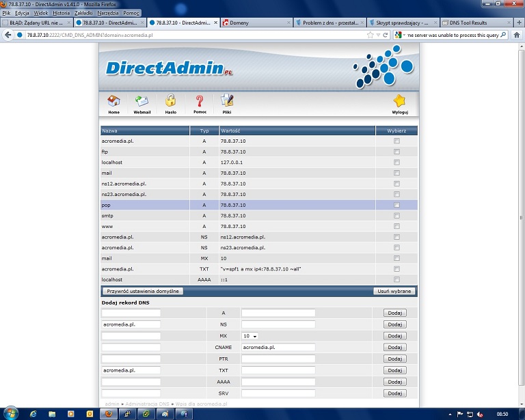
Task: Select the acromedia.pl. A record checkbox
Action: [x=396, y=141]
